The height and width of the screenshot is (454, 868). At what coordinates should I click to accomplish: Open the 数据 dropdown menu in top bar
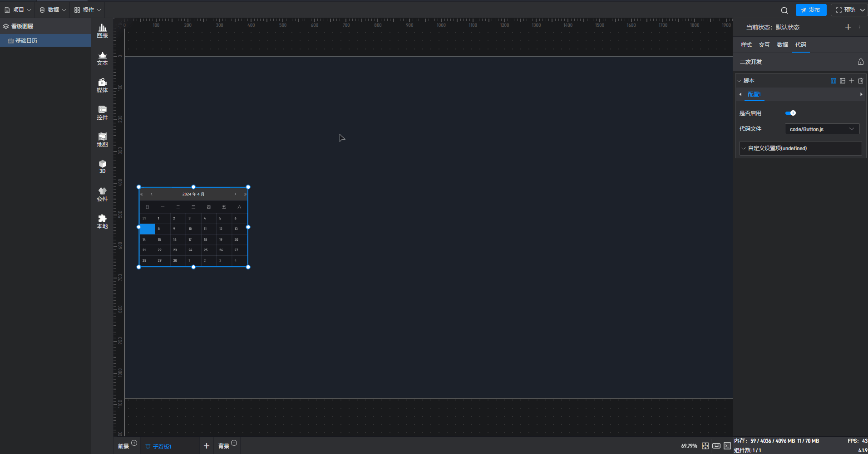pyautogui.click(x=53, y=10)
